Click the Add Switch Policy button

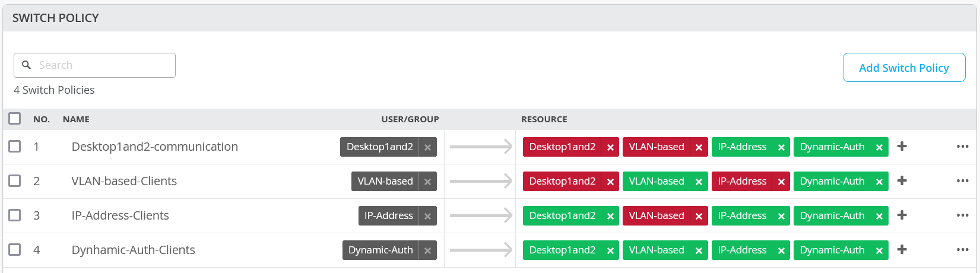(903, 68)
